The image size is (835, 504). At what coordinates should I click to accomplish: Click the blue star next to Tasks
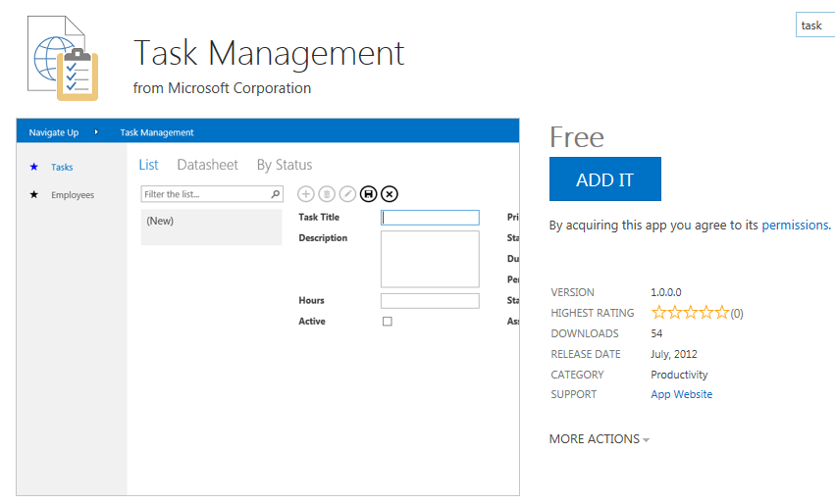coord(34,167)
